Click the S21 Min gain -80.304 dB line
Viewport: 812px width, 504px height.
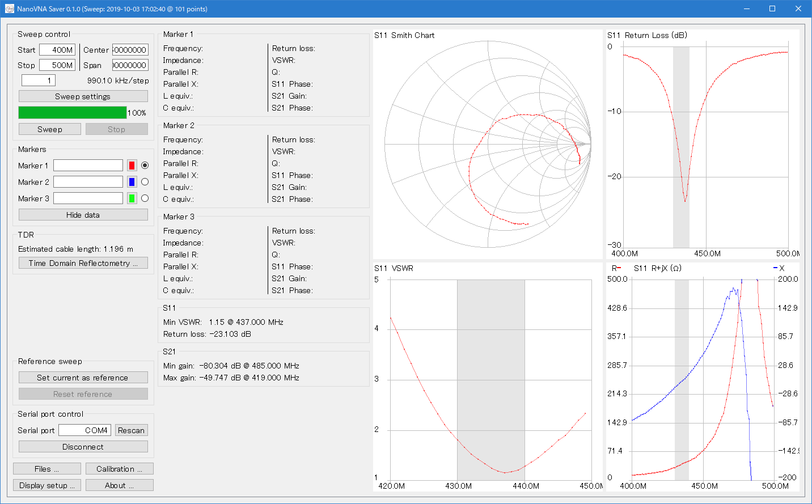(x=231, y=366)
